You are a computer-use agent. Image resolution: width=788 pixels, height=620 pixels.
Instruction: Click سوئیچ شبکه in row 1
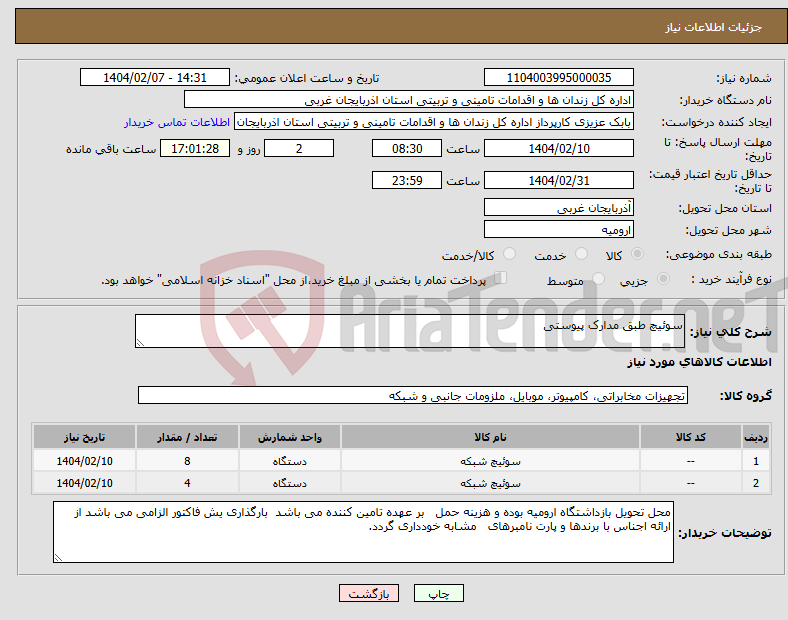490,461
